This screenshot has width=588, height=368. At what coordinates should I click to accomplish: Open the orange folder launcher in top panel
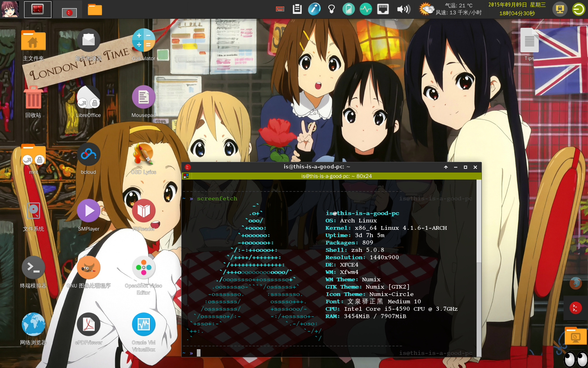pos(95,9)
